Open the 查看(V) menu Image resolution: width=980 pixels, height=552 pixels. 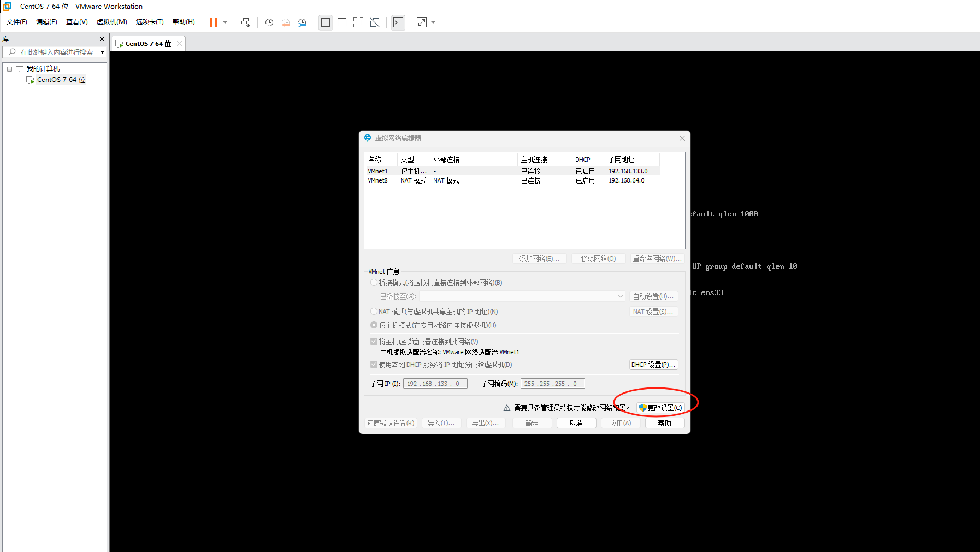(77, 22)
